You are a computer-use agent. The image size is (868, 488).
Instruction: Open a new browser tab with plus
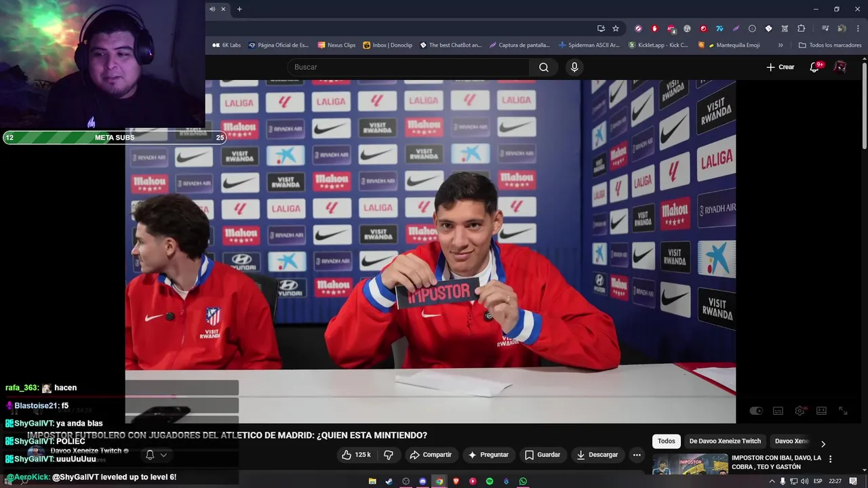239,9
